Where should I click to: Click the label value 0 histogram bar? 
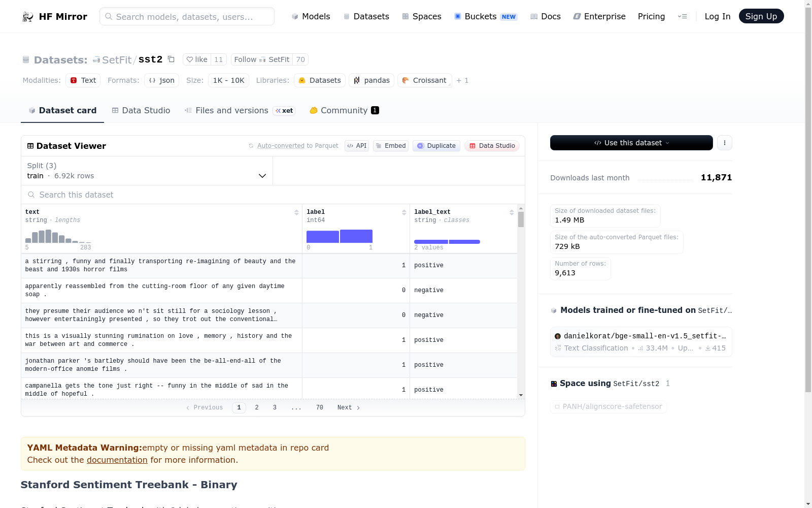pyautogui.click(x=323, y=237)
